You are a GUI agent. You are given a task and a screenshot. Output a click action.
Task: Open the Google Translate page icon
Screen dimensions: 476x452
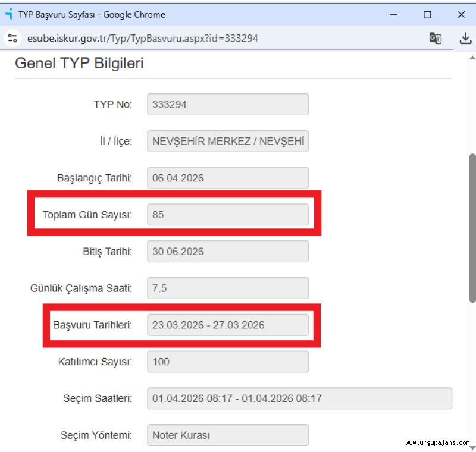click(436, 39)
